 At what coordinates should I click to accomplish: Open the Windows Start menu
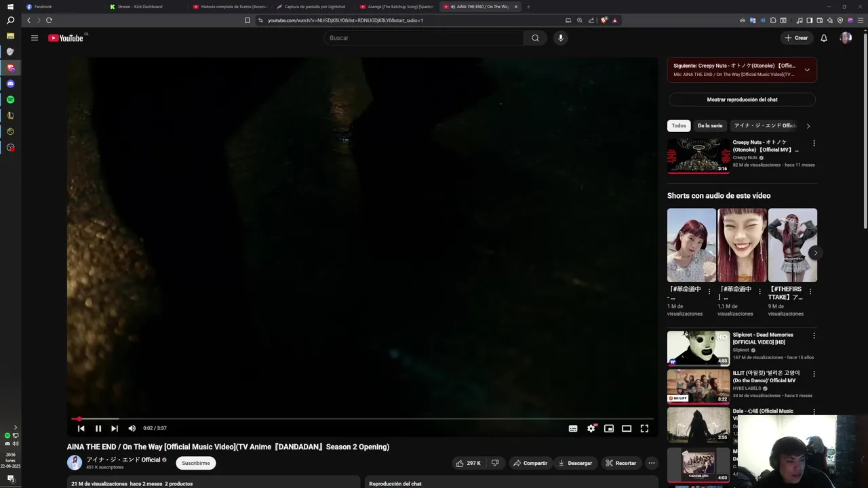click(x=10, y=7)
